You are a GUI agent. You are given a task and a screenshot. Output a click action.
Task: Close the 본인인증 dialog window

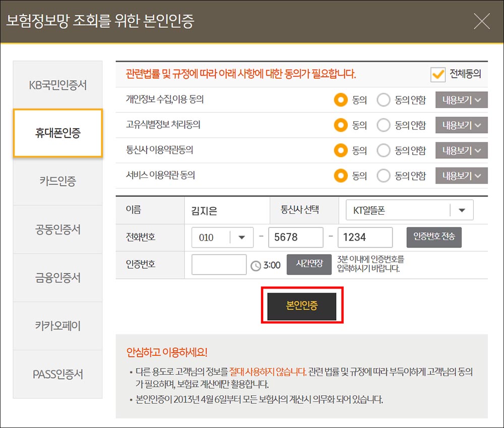482,21
